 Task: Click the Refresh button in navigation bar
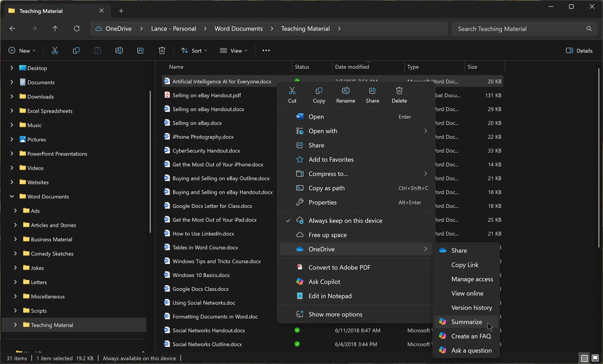pos(77,29)
